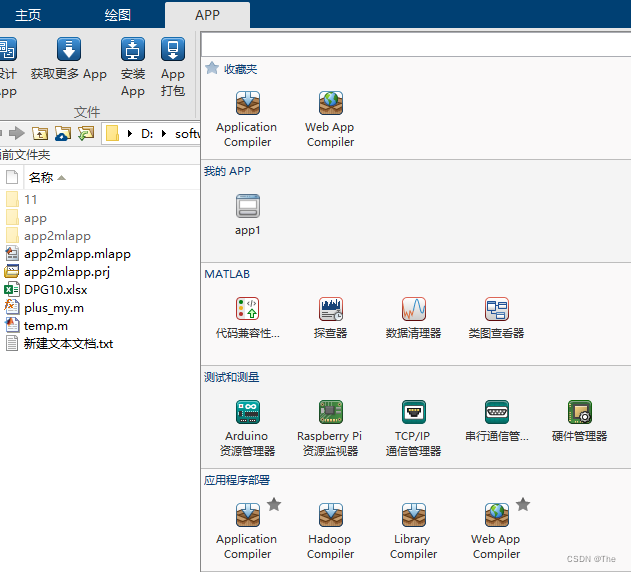Launch Application Compiler in favorites section
This screenshot has width=631, height=572.
pos(247,119)
